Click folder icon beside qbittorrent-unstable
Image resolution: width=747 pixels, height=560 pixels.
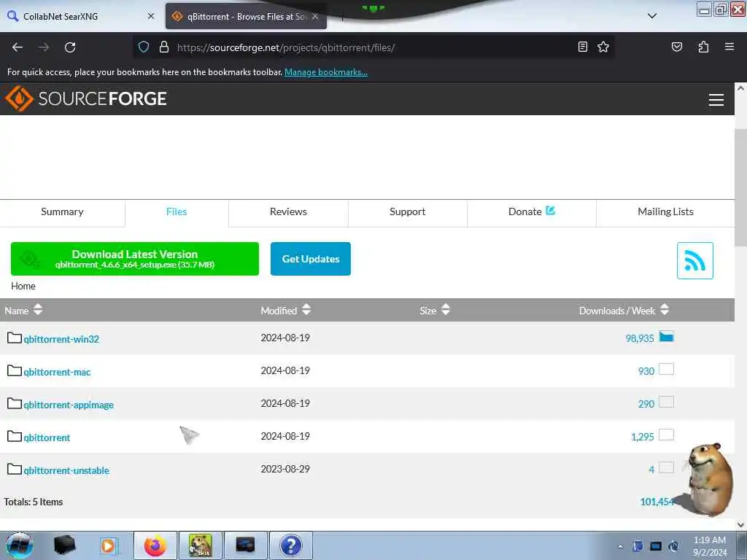pos(15,469)
